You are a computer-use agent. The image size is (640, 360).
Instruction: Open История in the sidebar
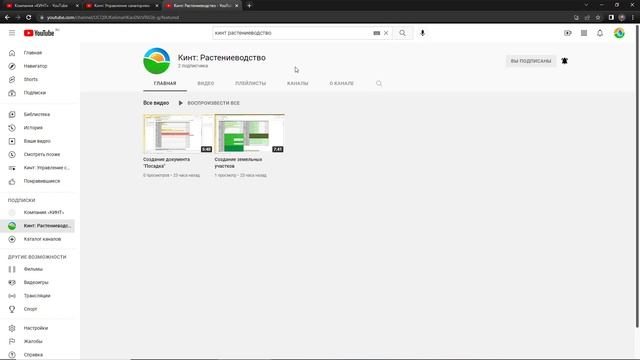point(37,128)
